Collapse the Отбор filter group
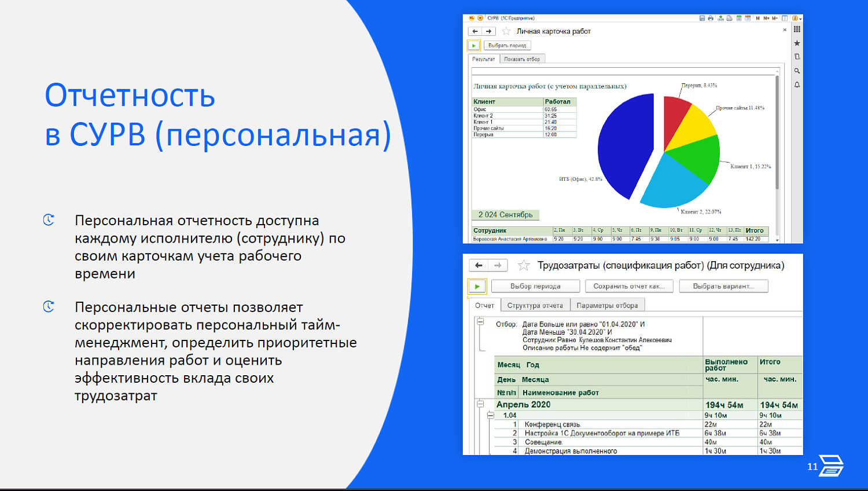Viewport: 868px width, 491px height. [480, 321]
